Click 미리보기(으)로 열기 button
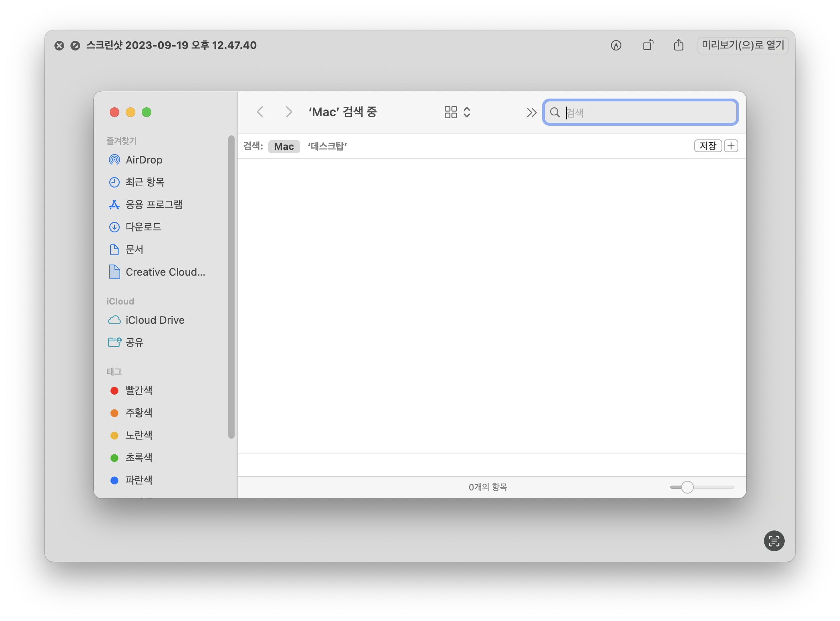 coord(743,45)
